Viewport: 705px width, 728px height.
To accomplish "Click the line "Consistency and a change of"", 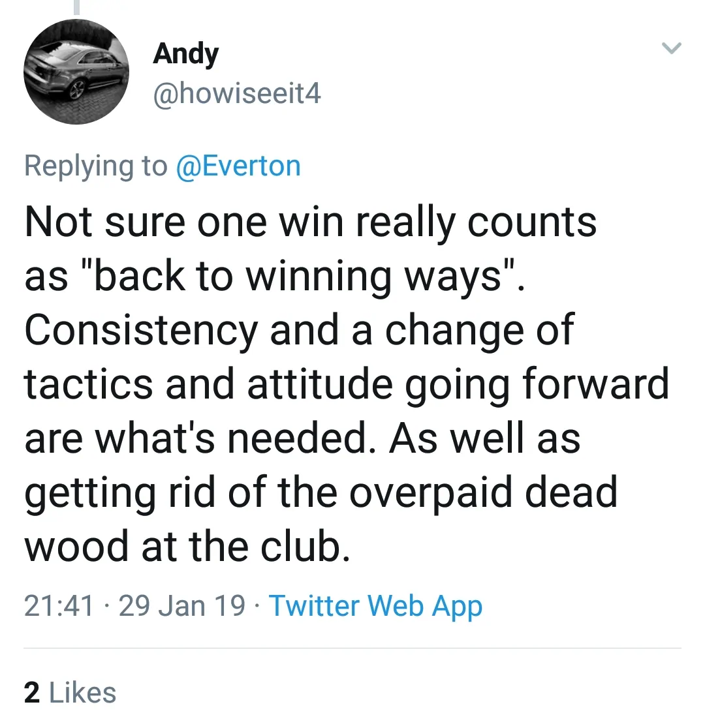I will pyautogui.click(x=299, y=329).
